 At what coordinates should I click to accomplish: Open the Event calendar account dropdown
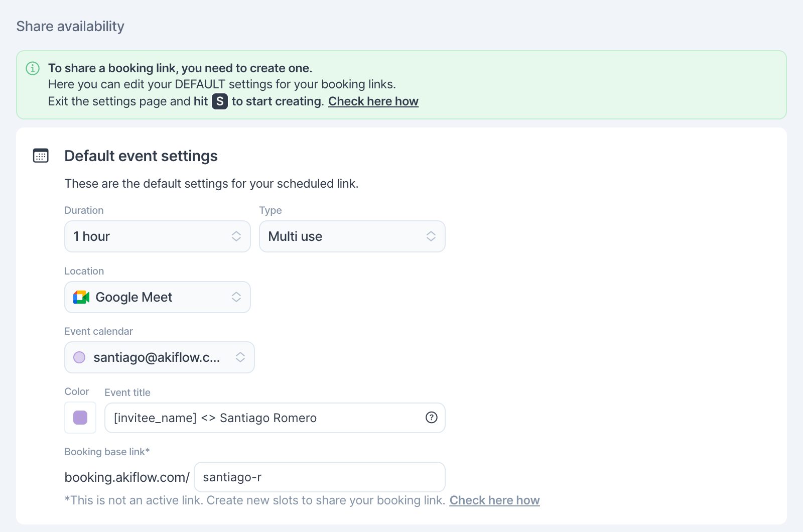coord(157,357)
